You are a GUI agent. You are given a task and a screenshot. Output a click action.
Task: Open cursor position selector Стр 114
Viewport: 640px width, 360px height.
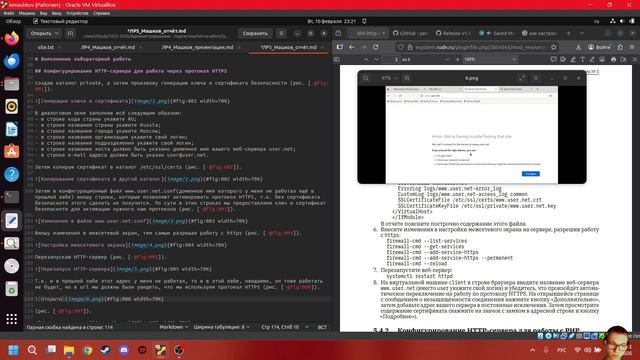tap(284, 327)
